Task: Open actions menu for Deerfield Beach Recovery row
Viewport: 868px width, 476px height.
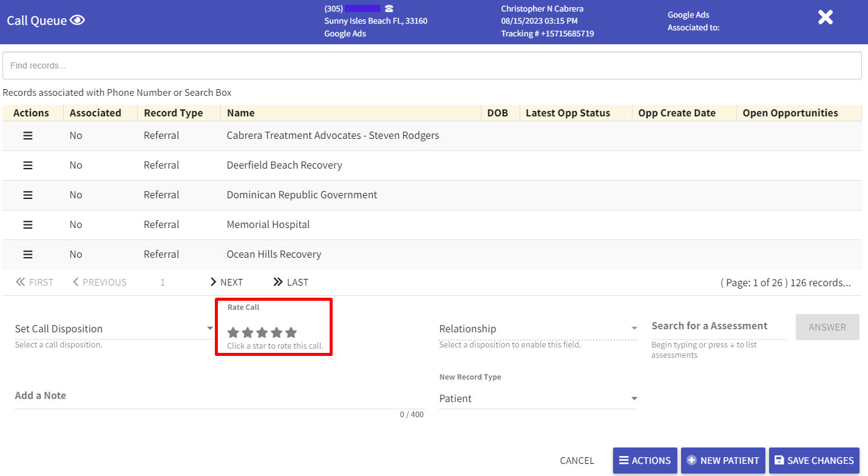Action: click(x=28, y=165)
